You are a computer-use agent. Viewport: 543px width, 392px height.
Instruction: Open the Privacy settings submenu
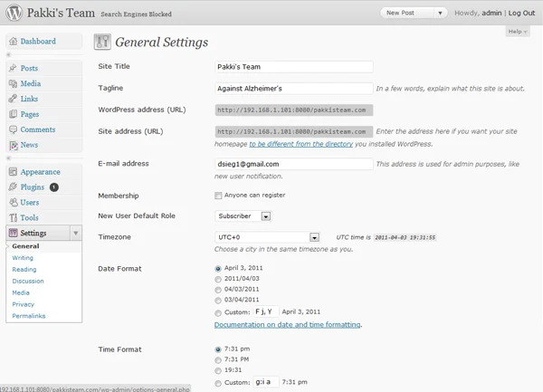click(24, 304)
